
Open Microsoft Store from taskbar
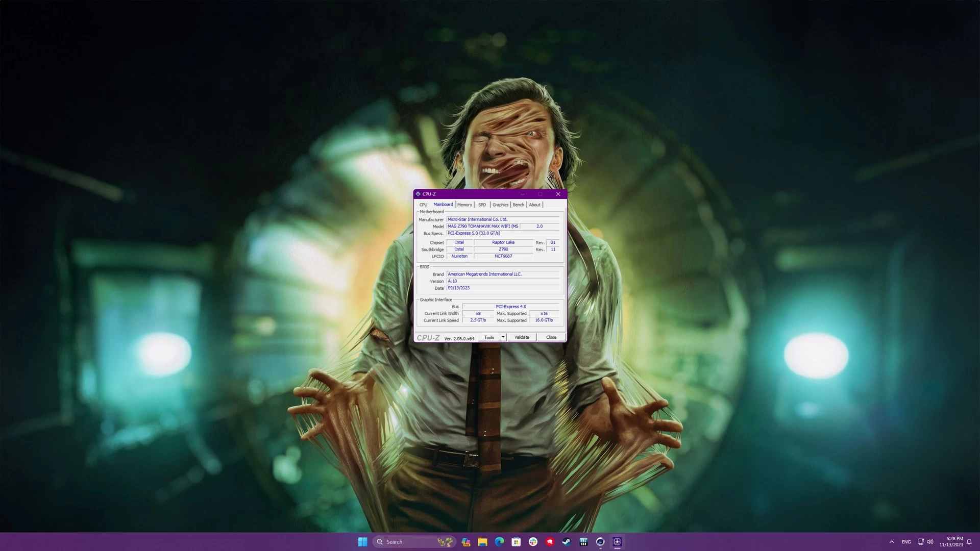516,542
